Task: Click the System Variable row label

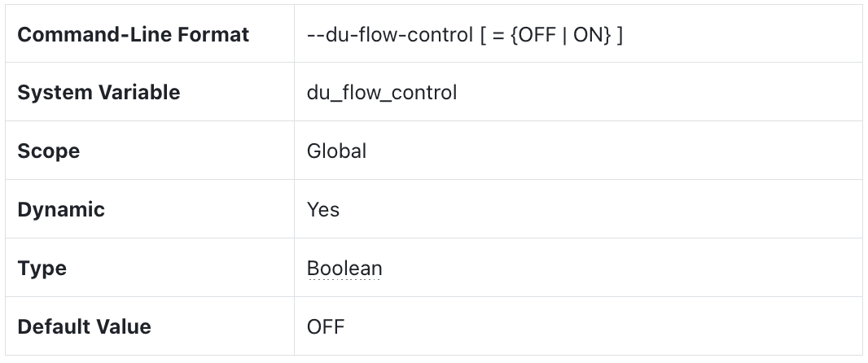Action: 99,93
